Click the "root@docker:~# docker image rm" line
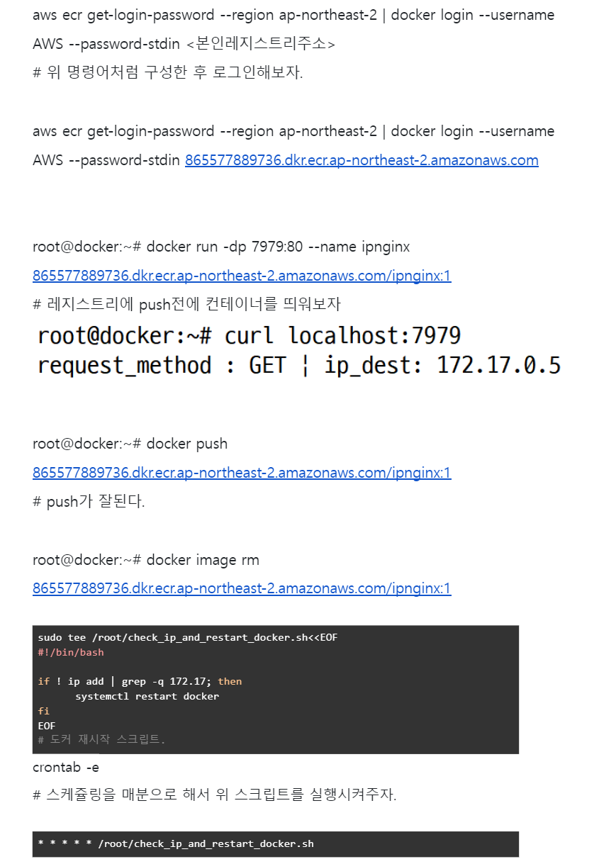 146,560
